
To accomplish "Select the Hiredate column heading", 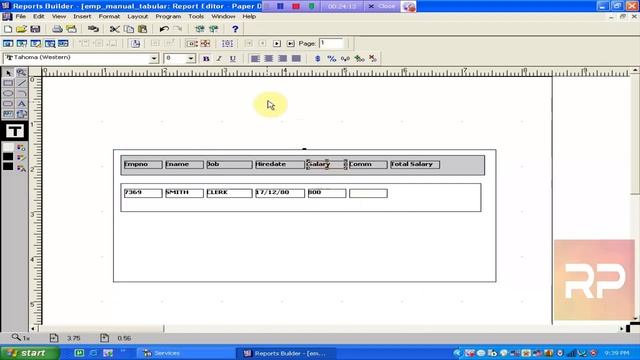I will pos(280,164).
